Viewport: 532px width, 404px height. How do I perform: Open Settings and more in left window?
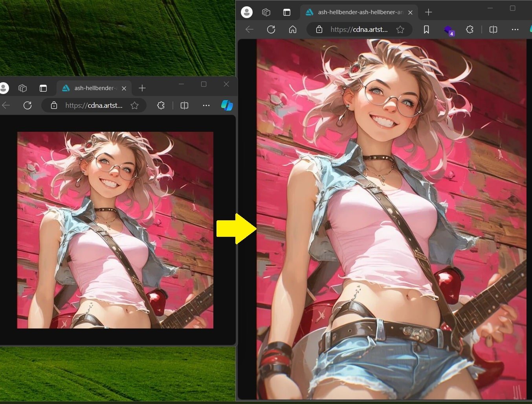tap(206, 105)
